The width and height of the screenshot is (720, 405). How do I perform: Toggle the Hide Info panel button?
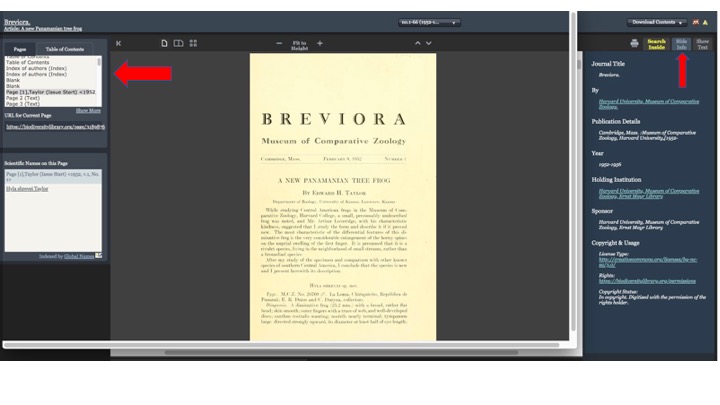coord(681,44)
